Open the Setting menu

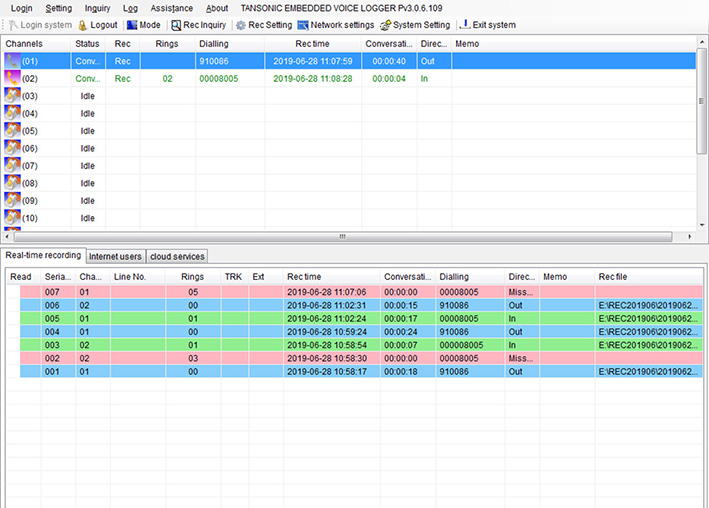[58, 8]
